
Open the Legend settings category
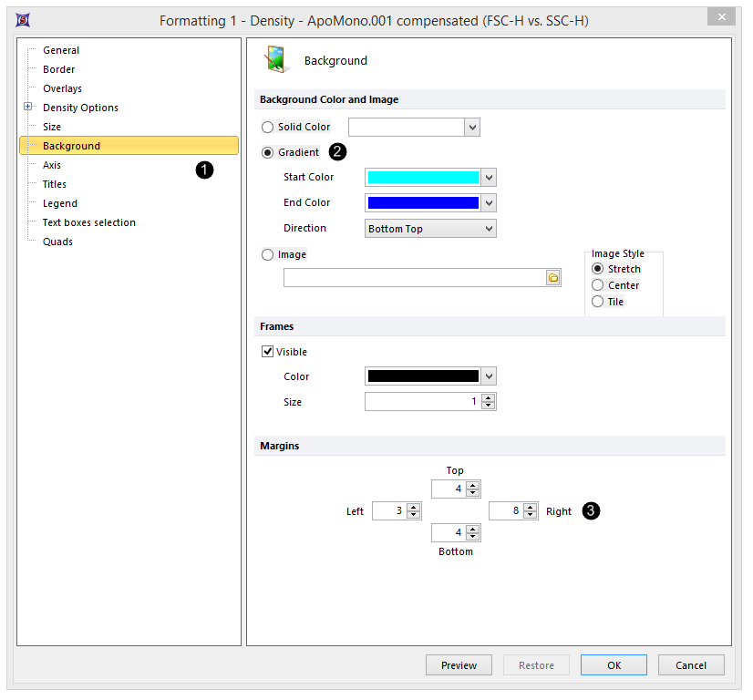click(x=59, y=203)
